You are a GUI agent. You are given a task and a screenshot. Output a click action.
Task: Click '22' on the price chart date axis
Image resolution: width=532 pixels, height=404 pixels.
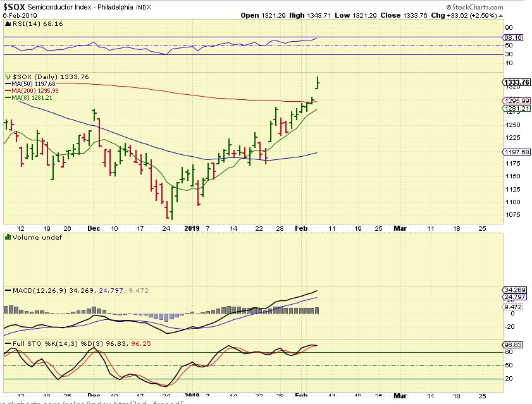(x=259, y=229)
